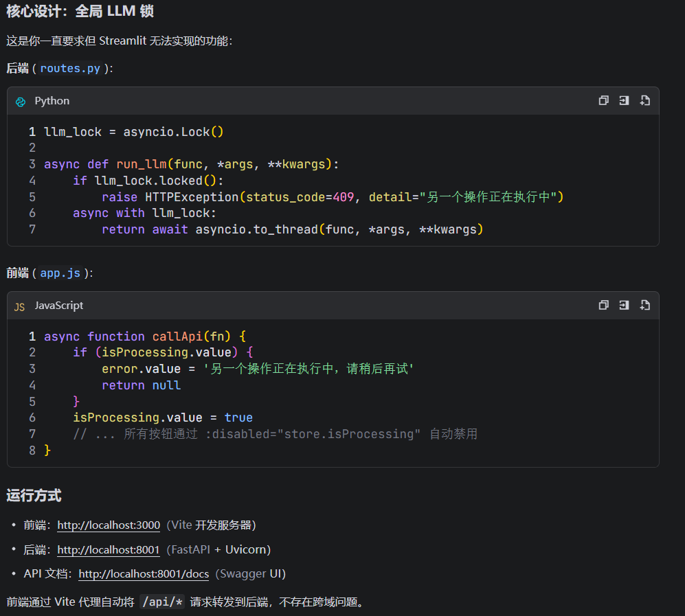Open the http://localhost:3000 frontend link
The width and height of the screenshot is (685, 616).
point(109,525)
